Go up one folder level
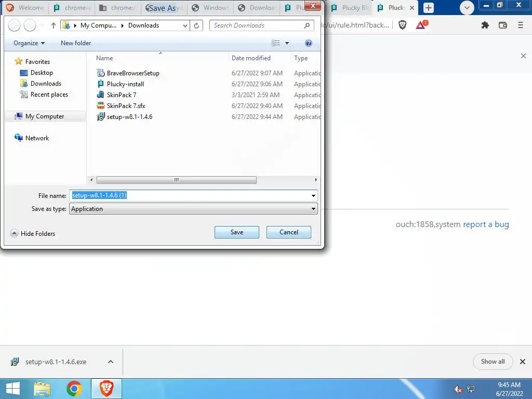Screen dimensions: 532x399 click(x=53, y=25)
